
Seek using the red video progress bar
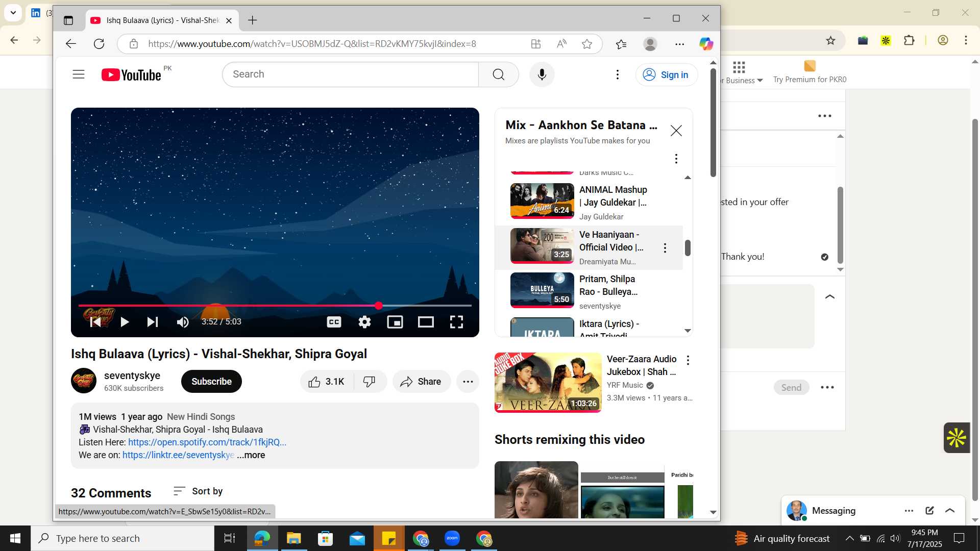(275, 306)
